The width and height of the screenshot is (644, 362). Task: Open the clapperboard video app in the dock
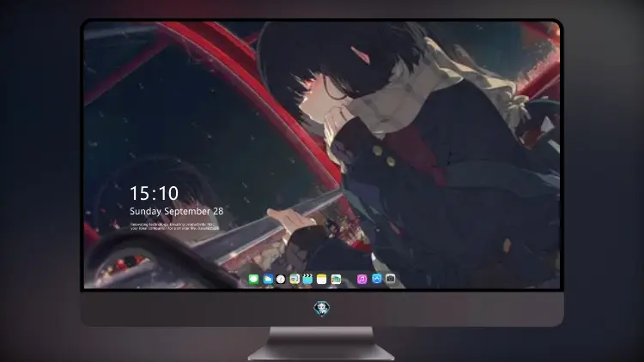point(307,279)
